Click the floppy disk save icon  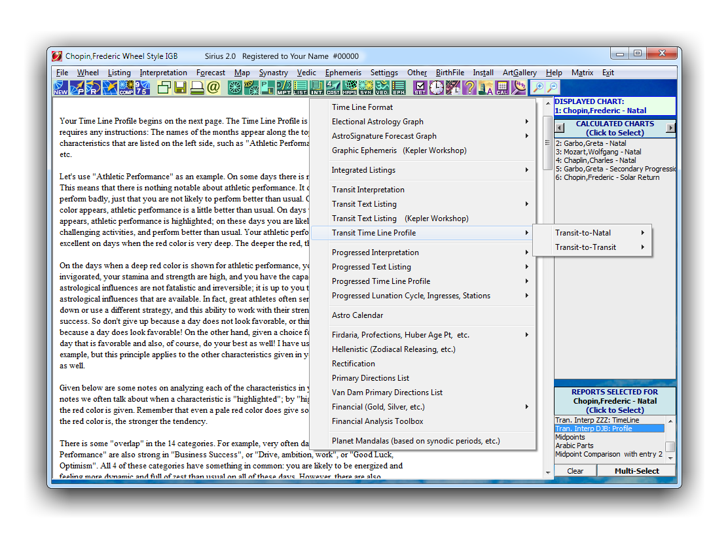pos(180,87)
